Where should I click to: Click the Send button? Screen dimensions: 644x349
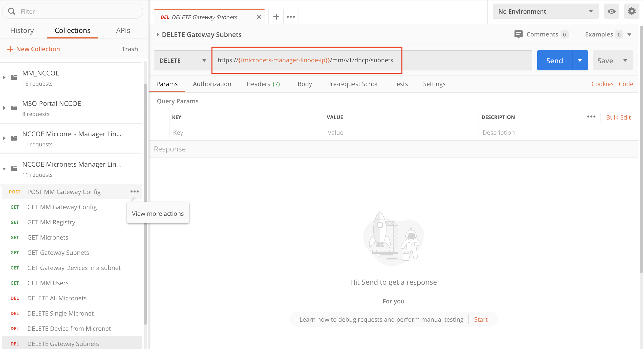coord(554,61)
